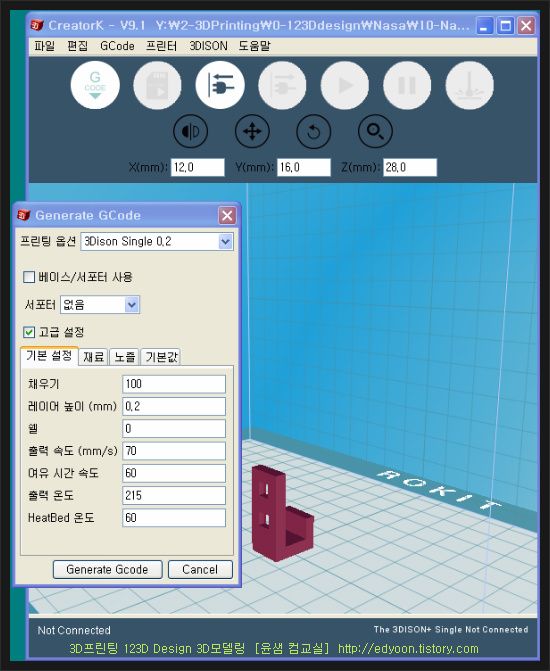Minimize the CreatorK window
This screenshot has width=550, height=671.
click(484, 26)
